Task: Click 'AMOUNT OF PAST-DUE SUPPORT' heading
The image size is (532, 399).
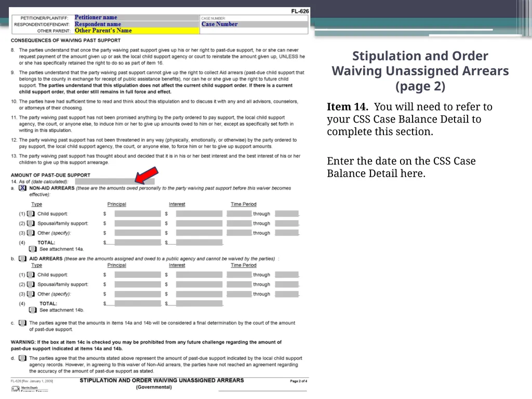Action: coord(50,176)
